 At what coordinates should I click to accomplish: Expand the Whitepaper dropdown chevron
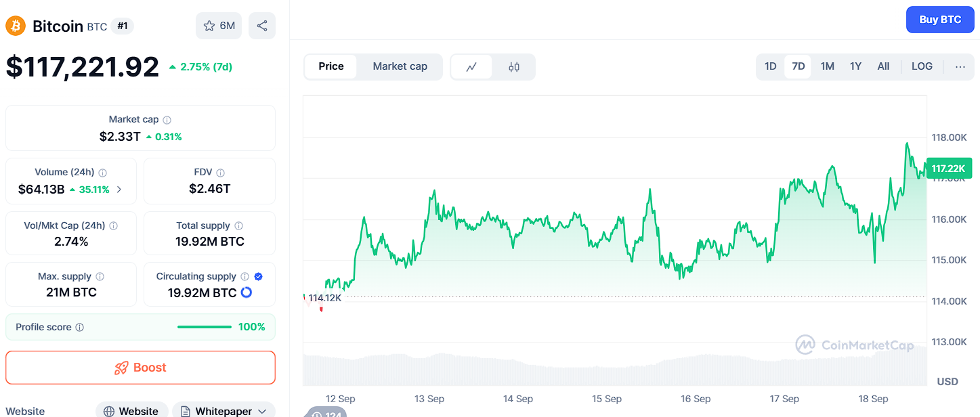pyautogui.click(x=263, y=412)
